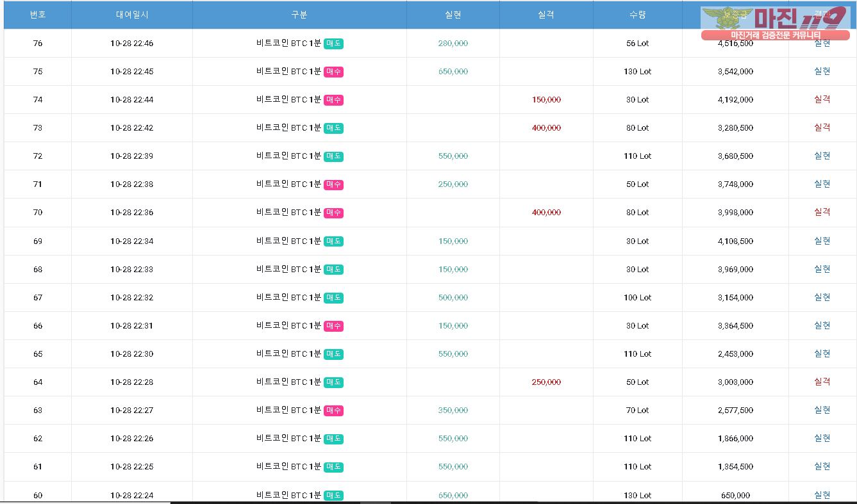857x504 pixels.
Task: Click the deposit value 3,280,500
Action: (x=736, y=128)
